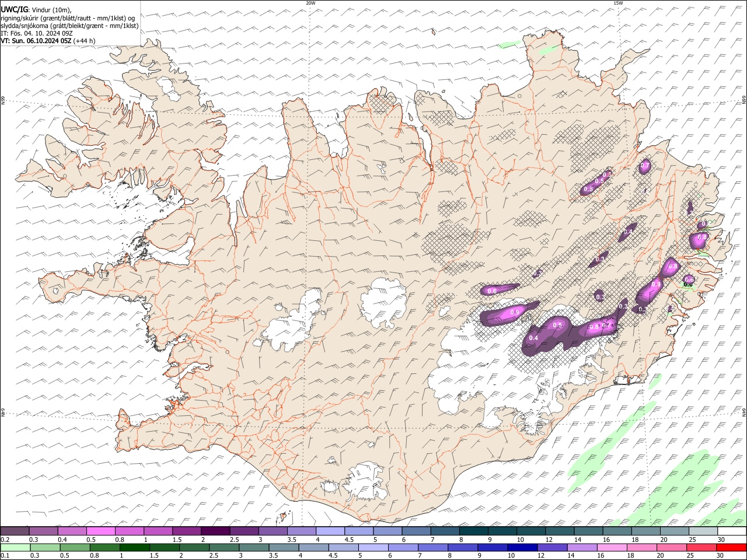
Task: Click the 0.3 swatch in top legend row
Action: (44, 531)
